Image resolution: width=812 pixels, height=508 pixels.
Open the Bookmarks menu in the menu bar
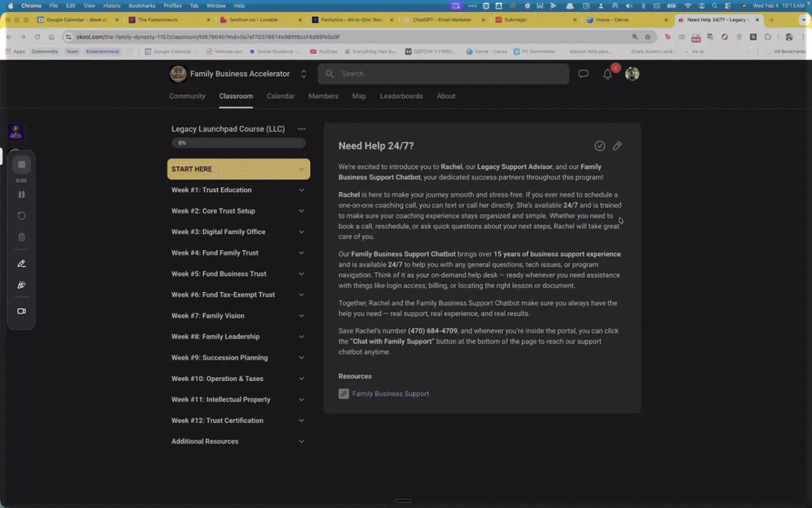[141, 6]
